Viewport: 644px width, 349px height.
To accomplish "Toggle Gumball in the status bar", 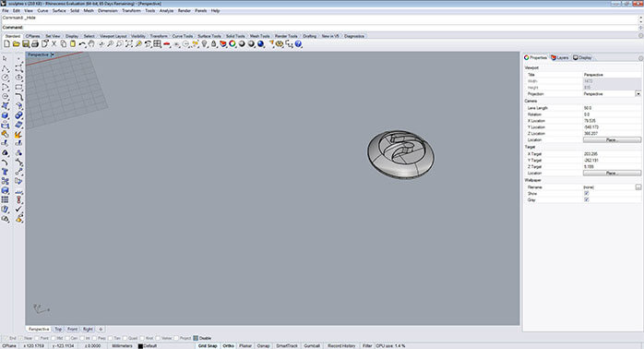I will pos(312,345).
